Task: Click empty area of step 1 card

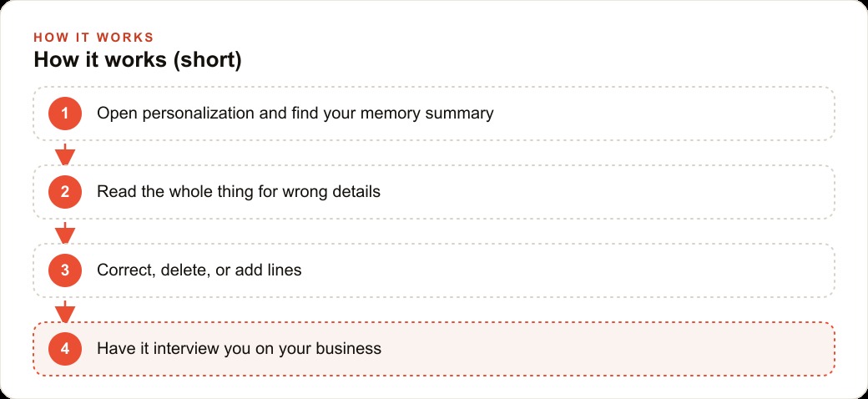Action: 664,114
